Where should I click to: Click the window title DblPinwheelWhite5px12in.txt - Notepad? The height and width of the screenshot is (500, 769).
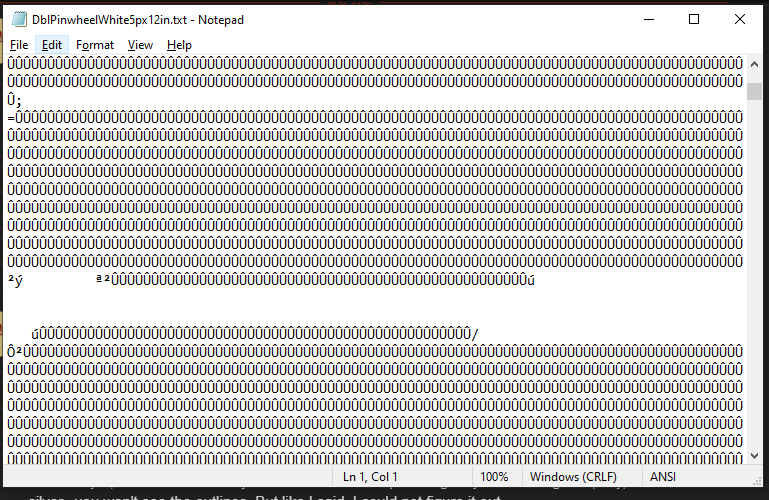(x=138, y=20)
